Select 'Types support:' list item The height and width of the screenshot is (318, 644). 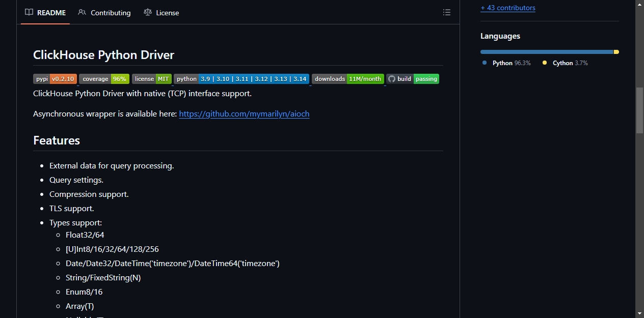(75, 223)
